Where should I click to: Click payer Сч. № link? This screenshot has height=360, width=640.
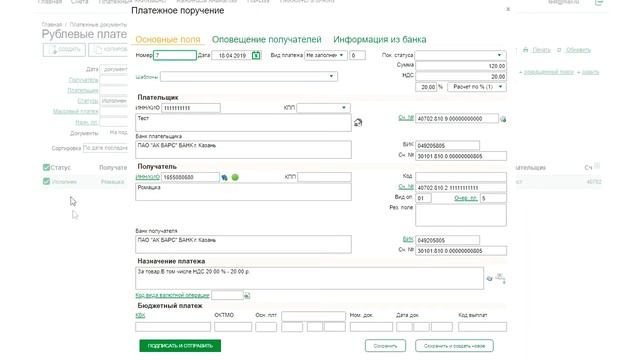[x=406, y=118]
